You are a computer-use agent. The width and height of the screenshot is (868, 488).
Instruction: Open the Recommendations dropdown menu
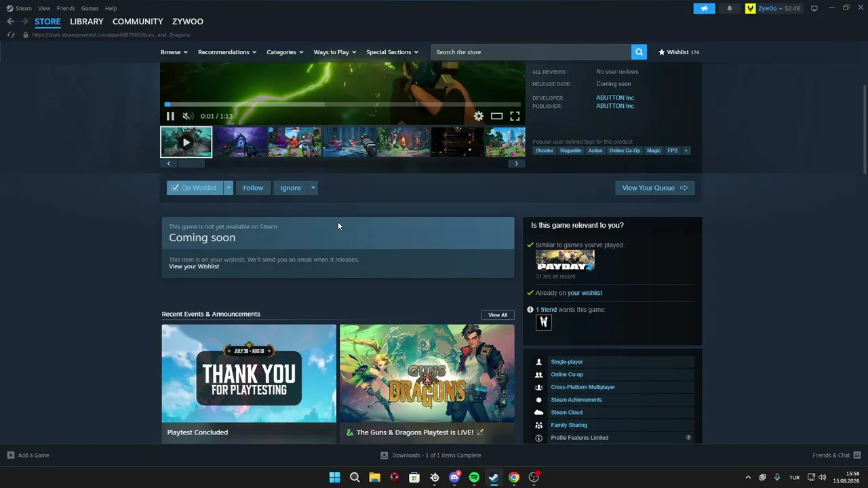(x=227, y=52)
